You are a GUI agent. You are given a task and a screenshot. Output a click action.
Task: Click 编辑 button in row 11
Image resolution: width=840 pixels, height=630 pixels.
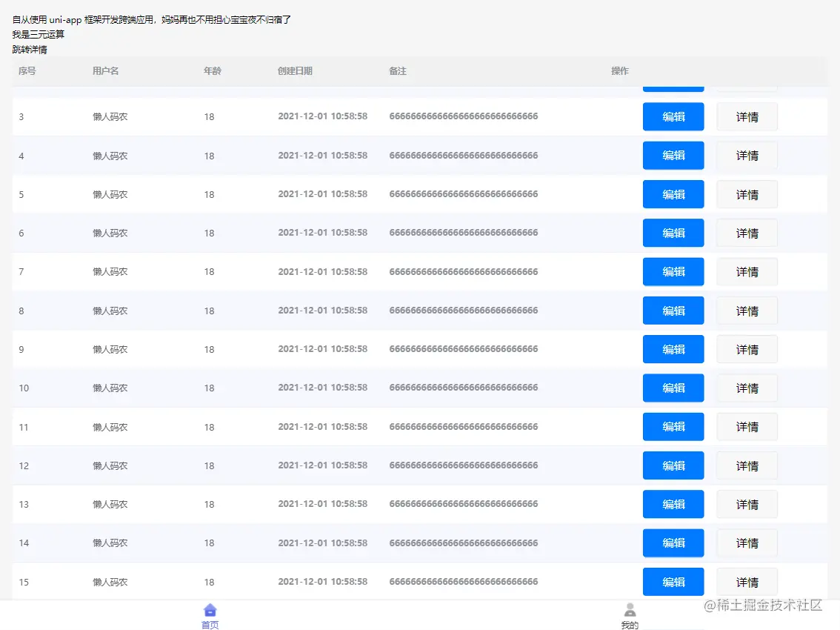673,427
